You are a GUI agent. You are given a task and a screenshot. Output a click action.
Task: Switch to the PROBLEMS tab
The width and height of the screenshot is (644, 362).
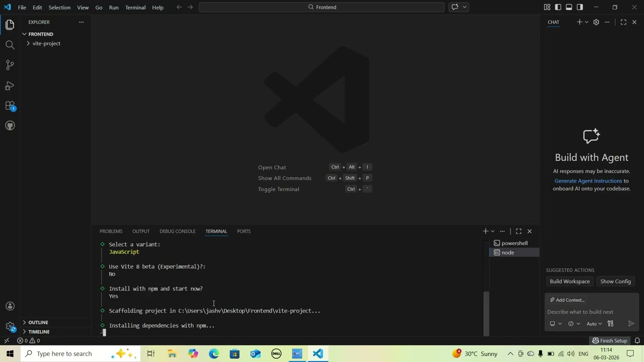click(x=111, y=231)
